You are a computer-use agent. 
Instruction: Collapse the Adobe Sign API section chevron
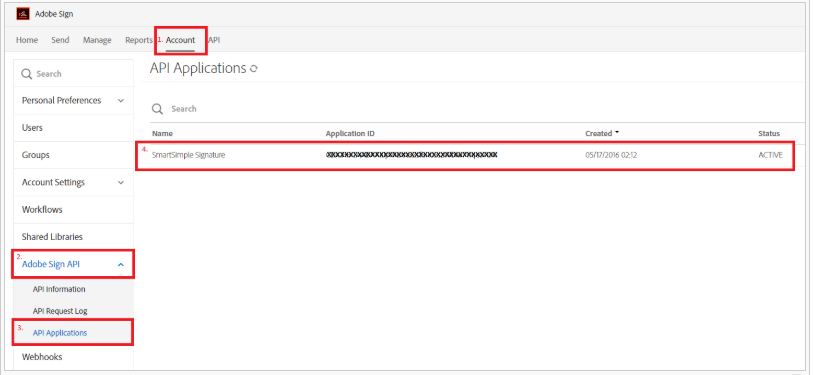121,265
